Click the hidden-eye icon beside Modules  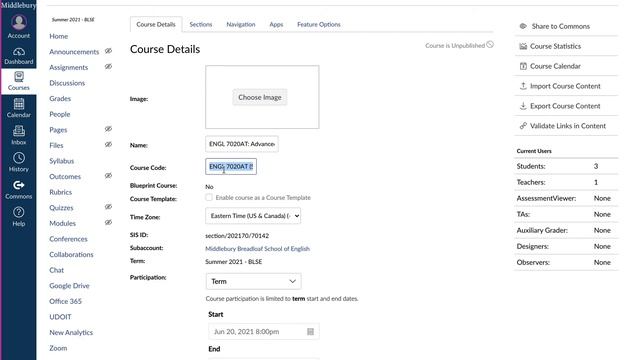coord(108,222)
